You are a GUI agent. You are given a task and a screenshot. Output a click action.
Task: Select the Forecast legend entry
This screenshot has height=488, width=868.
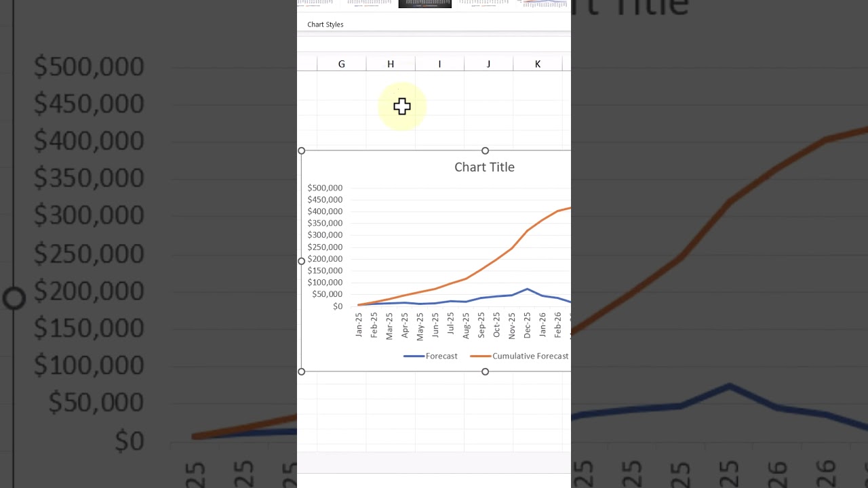coord(431,356)
